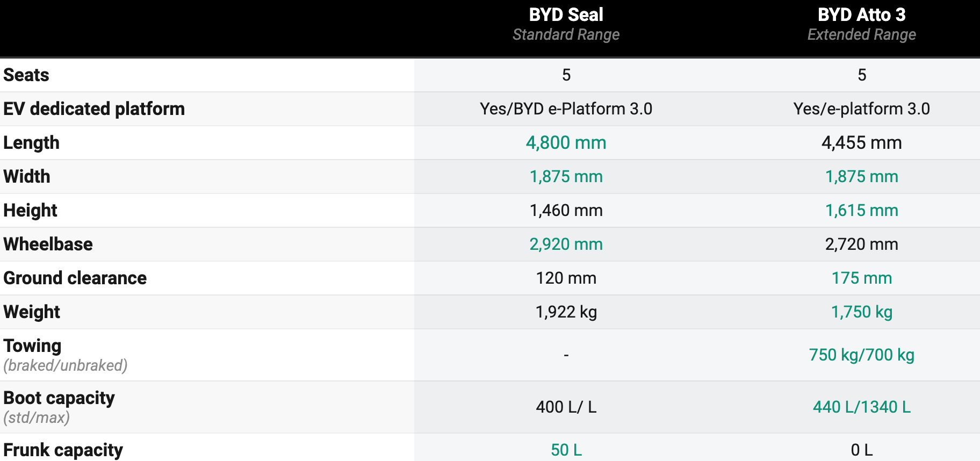Click the 1,750 kg weight value
Image resolution: width=980 pixels, height=461 pixels.
click(x=861, y=312)
